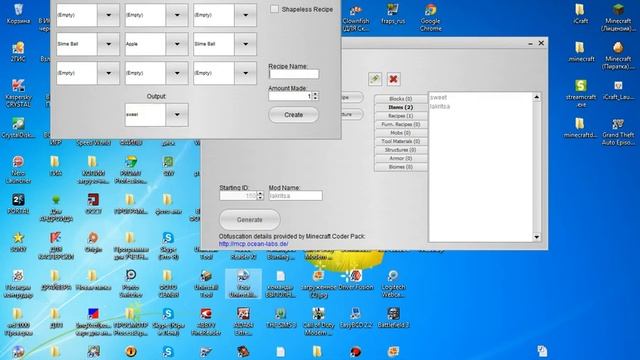640x360 pixels.
Task: Switch to the Tool Materials (0) tab
Action: point(400,141)
